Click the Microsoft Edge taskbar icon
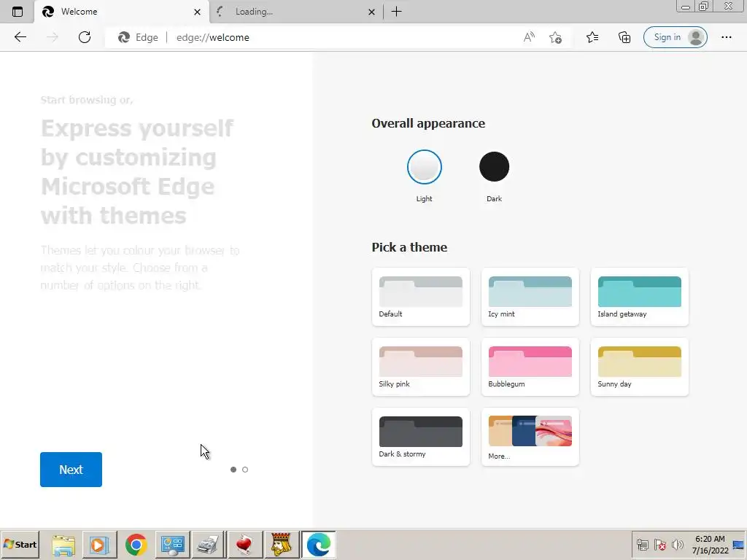 coord(318,545)
